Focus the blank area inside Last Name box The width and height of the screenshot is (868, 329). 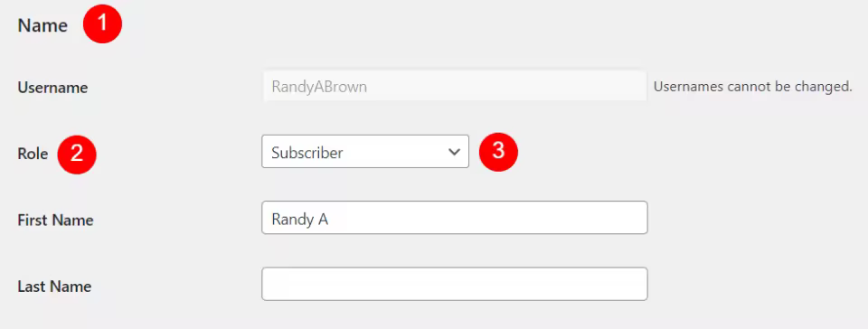coord(455,284)
